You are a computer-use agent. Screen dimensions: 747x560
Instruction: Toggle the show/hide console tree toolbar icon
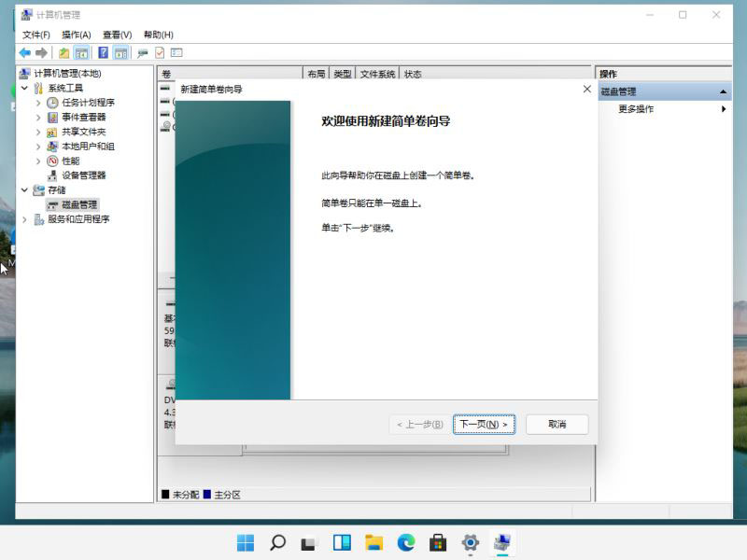pos(83,52)
